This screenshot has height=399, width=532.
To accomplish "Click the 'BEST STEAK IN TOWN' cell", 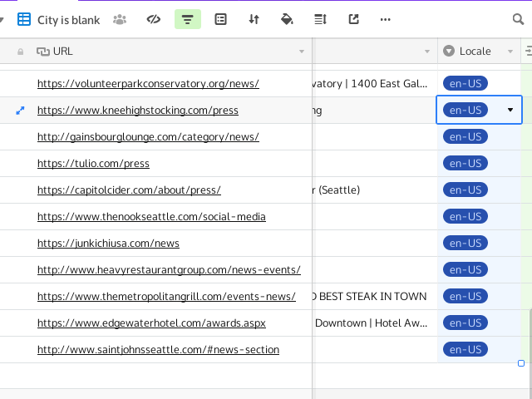I will (373, 296).
